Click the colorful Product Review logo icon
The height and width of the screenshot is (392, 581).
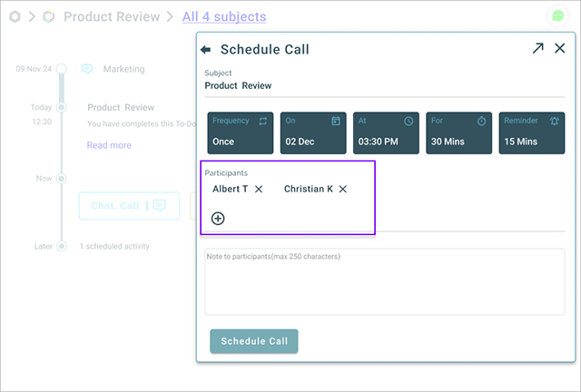[48, 16]
